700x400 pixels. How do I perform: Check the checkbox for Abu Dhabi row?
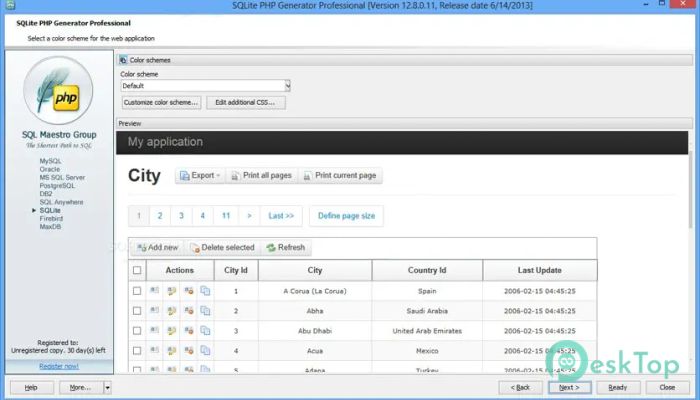pyautogui.click(x=137, y=331)
